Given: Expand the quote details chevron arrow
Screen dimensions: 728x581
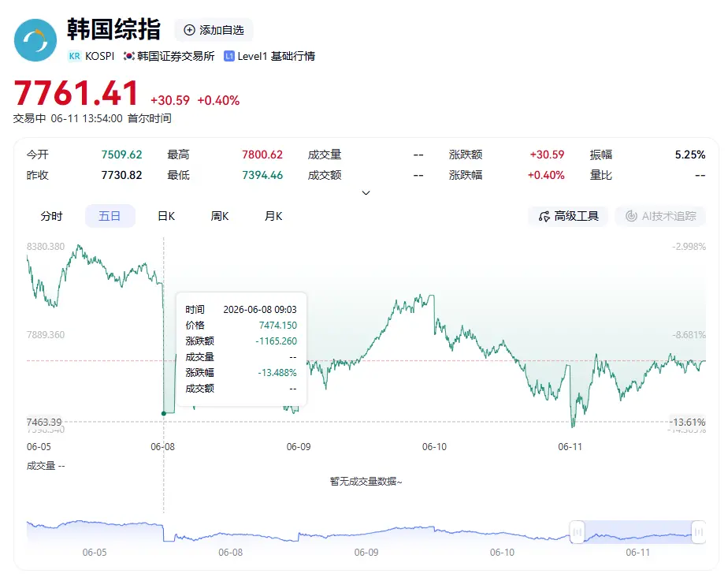Looking at the screenshot, I should (366, 192).
